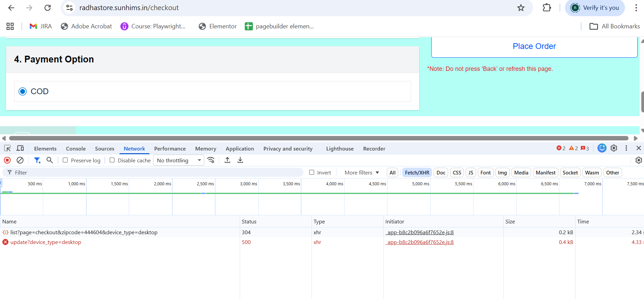The image size is (644, 299).
Task: Switch to the Application tab
Action: coord(240,149)
